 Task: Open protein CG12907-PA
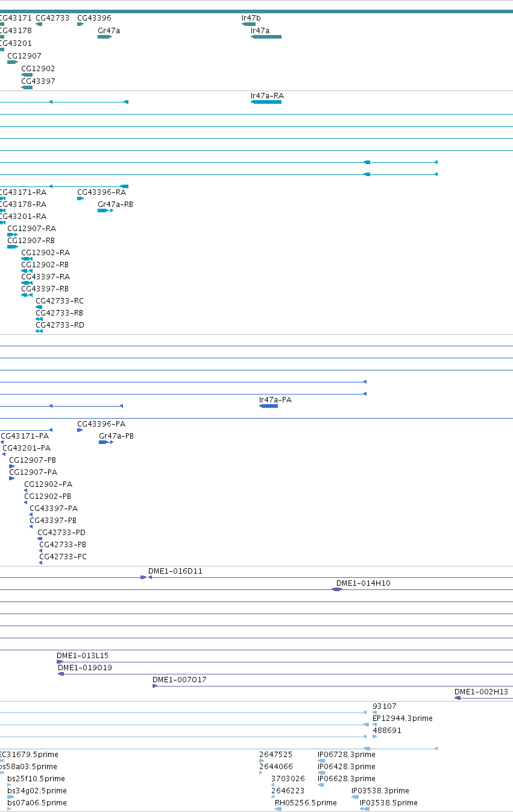tap(33, 472)
